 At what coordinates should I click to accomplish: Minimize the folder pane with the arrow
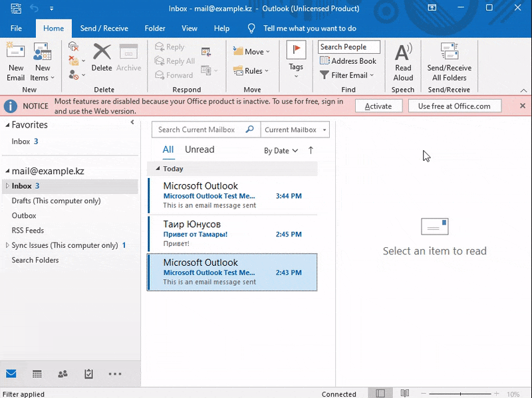click(x=132, y=122)
